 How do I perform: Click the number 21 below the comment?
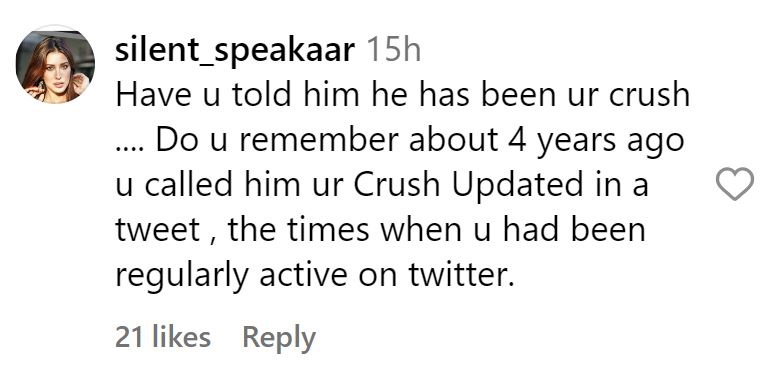[x=129, y=338]
